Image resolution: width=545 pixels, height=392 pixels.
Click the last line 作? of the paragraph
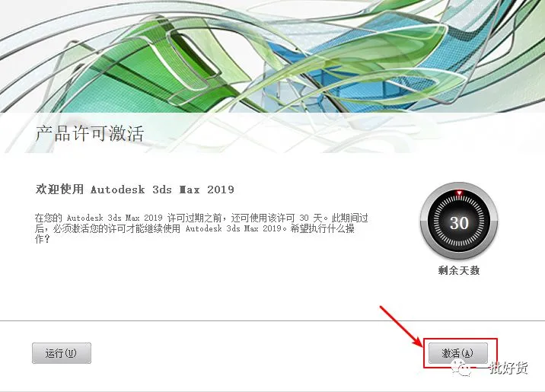point(43,239)
